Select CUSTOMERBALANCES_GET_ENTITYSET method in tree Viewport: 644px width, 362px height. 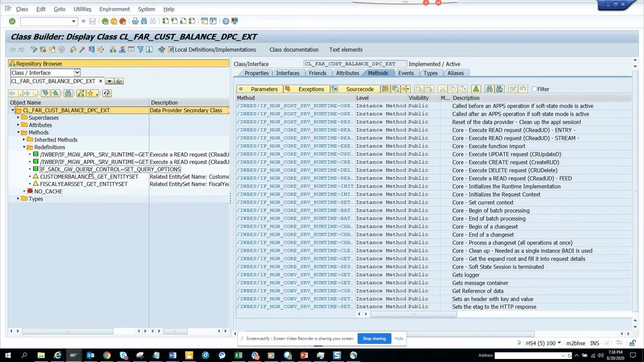coord(89,176)
